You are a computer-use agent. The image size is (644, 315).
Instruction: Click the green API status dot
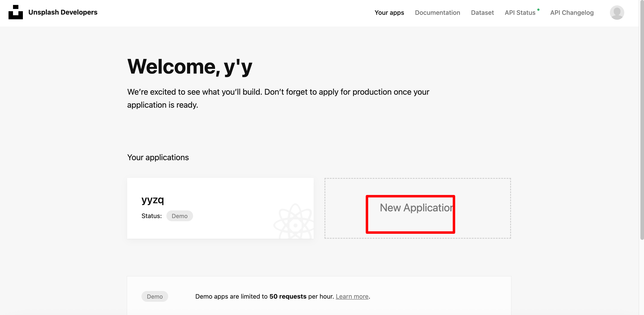pyautogui.click(x=538, y=10)
